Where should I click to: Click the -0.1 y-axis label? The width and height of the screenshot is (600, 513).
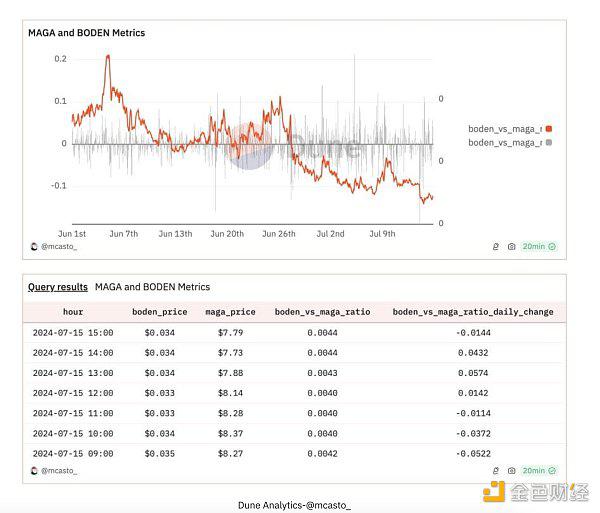59,186
